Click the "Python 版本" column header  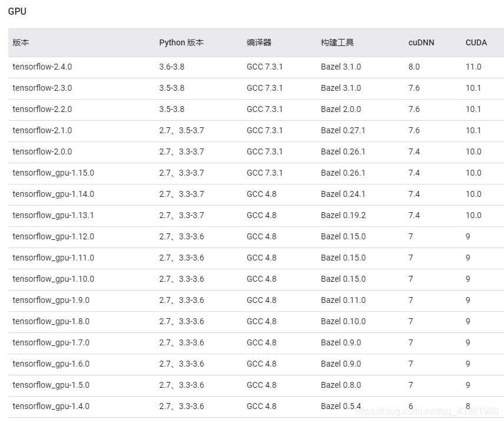(x=181, y=42)
